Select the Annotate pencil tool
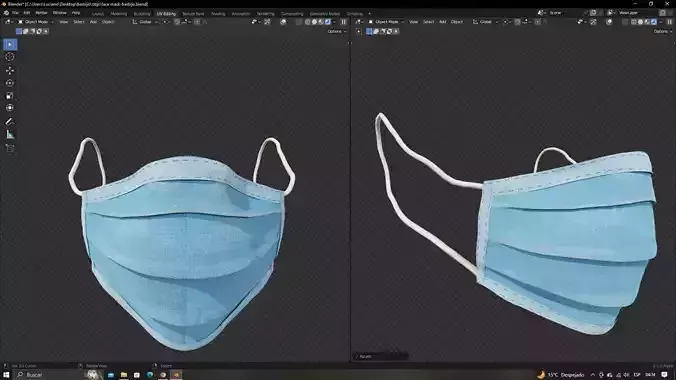Screen dimensions: 676x380 pyautogui.click(x=10, y=122)
